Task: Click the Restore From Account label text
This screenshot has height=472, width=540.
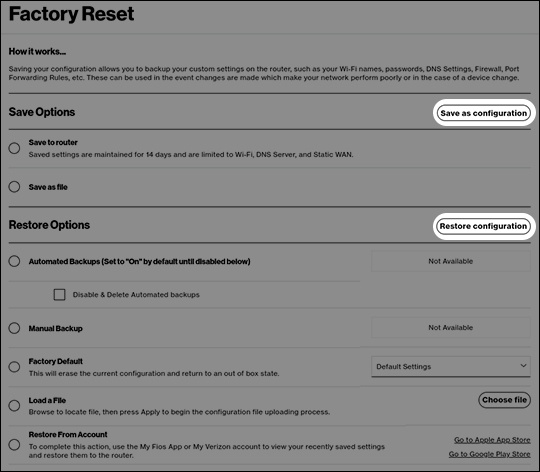Action: (x=68, y=434)
